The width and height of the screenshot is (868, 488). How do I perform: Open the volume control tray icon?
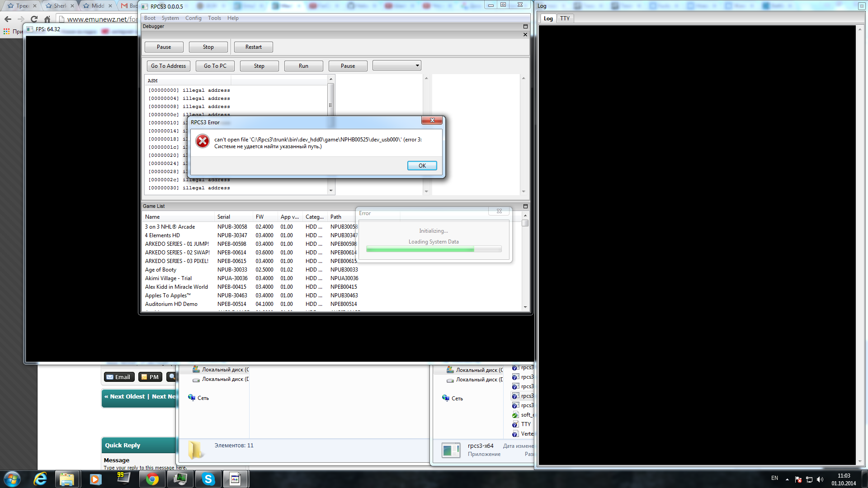coord(820,479)
